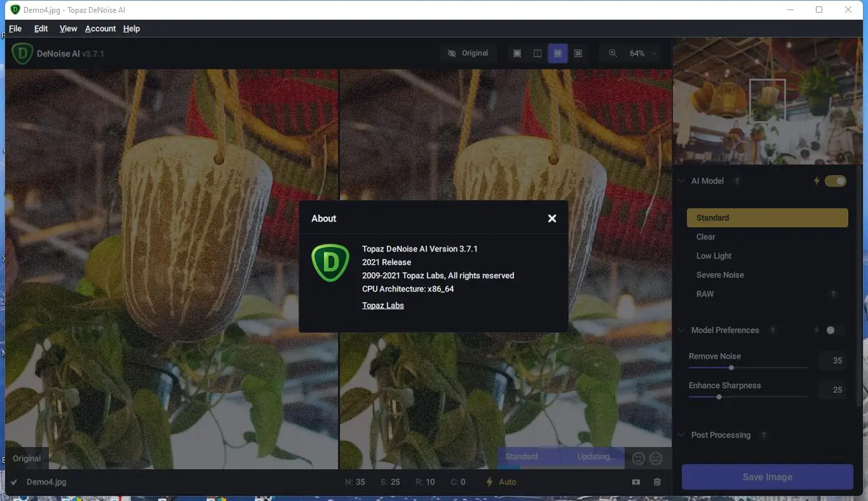The image size is (868, 501).
Task: Open the help icon next to RAW
Action: pyautogui.click(x=833, y=294)
